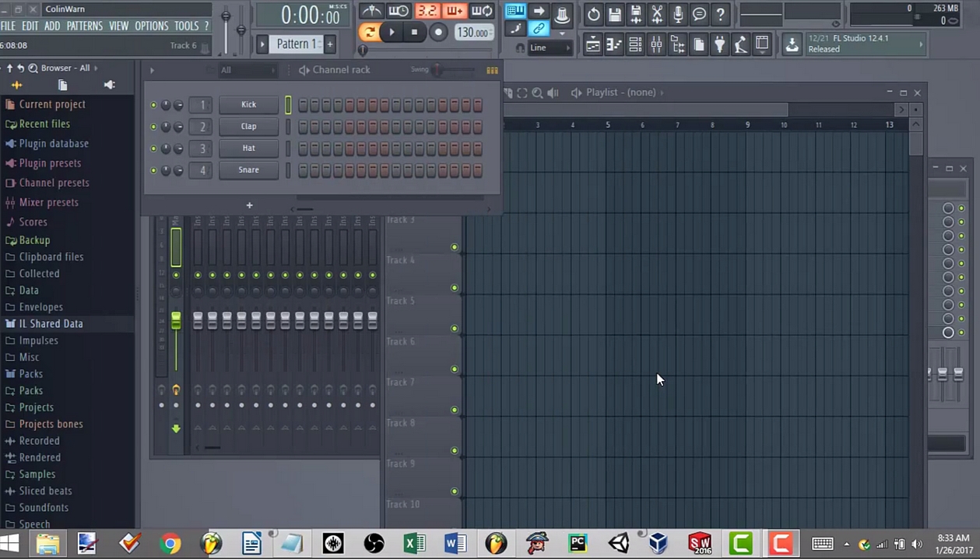The height and width of the screenshot is (560, 980).
Task: Mute the Hat channel LED
Action: pyautogui.click(x=153, y=149)
